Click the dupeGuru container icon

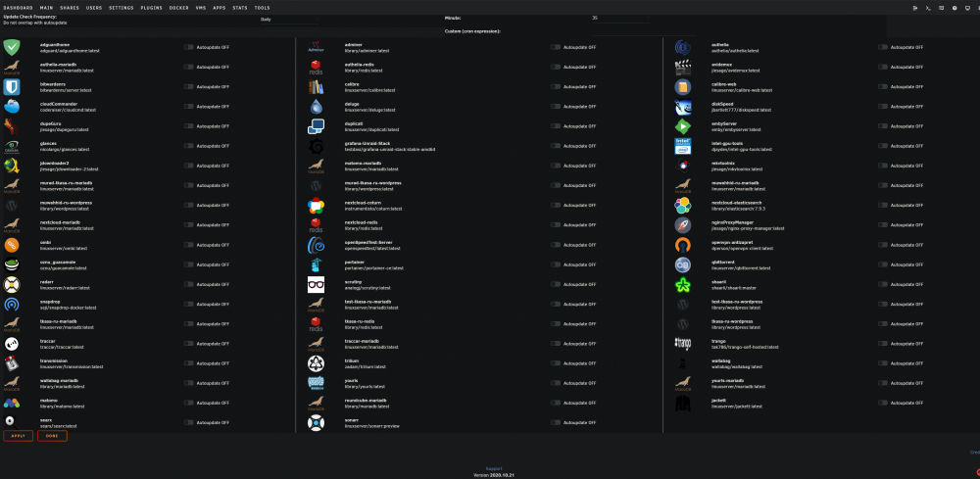(x=12, y=126)
